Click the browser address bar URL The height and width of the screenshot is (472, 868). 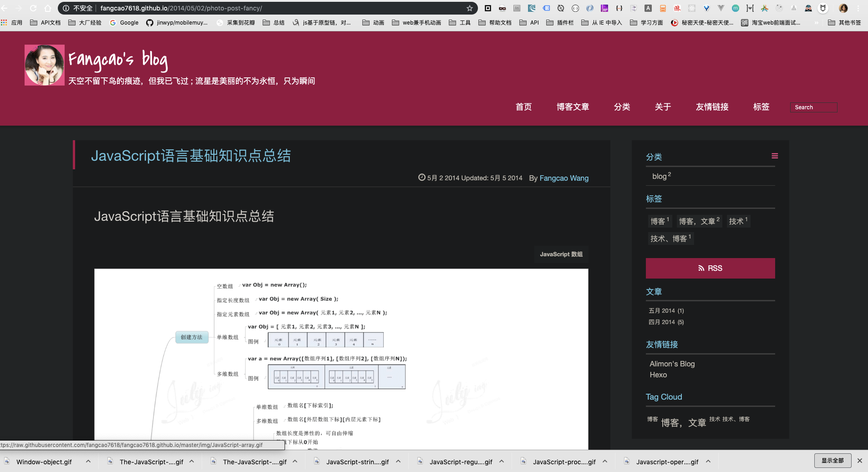click(181, 8)
